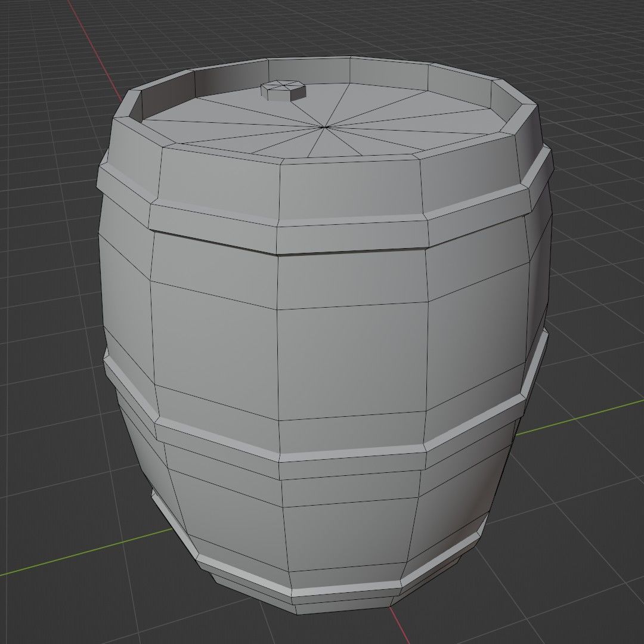This screenshot has width=644, height=644.
Task: Click the center vertex of barrel lid
Action: [324, 128]
